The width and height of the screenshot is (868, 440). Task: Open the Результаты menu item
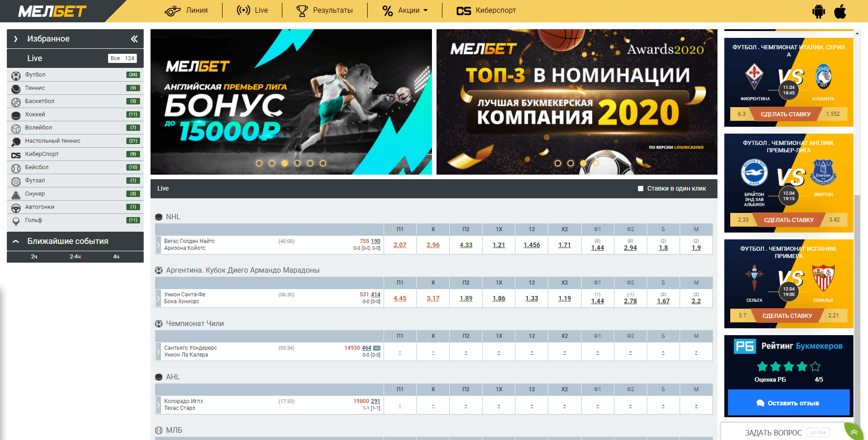coord(324,10)
